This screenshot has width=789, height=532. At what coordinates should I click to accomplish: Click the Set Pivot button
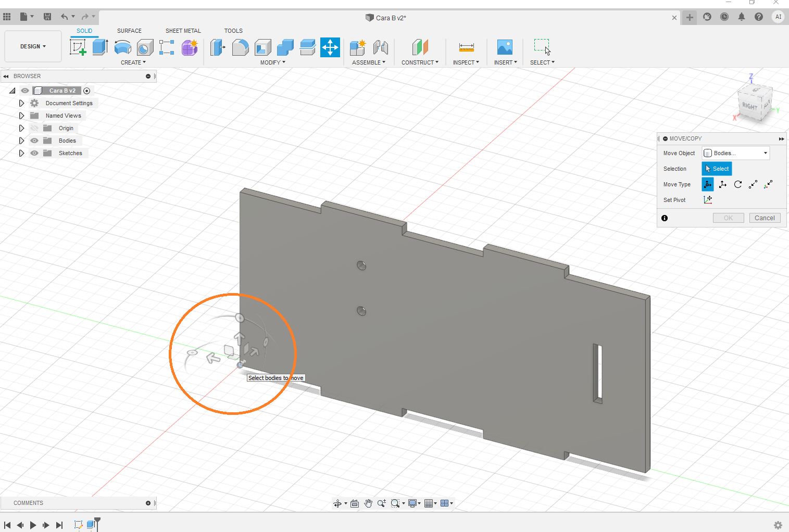[708, 200]
